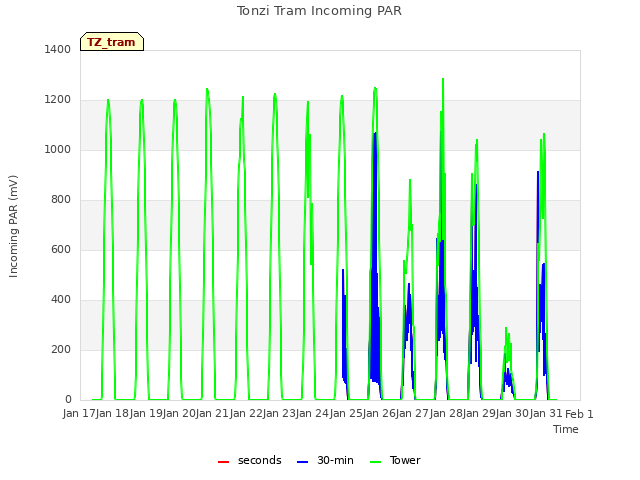Select the chart title 'Tonzi Tram Incoming PAR'
The height and width of the screenshot is (480, 640).
pos(319,11)
